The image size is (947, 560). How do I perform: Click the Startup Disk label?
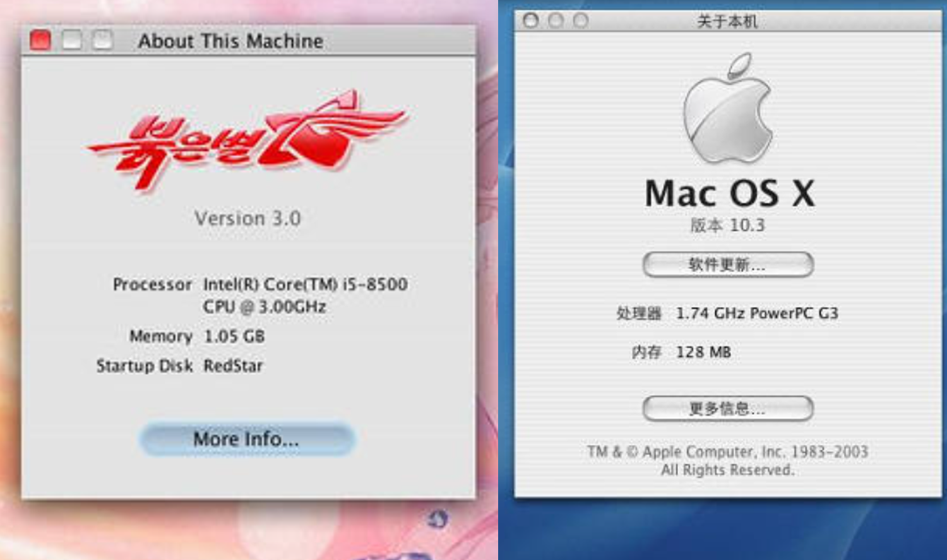pyautogui.click(x=145, y=366)
